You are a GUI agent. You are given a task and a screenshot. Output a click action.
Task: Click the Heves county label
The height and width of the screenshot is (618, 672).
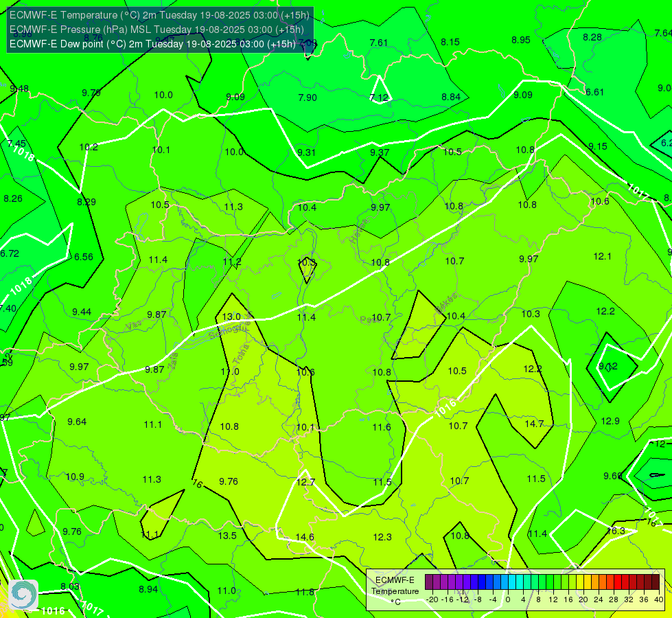tap(359, 231)
